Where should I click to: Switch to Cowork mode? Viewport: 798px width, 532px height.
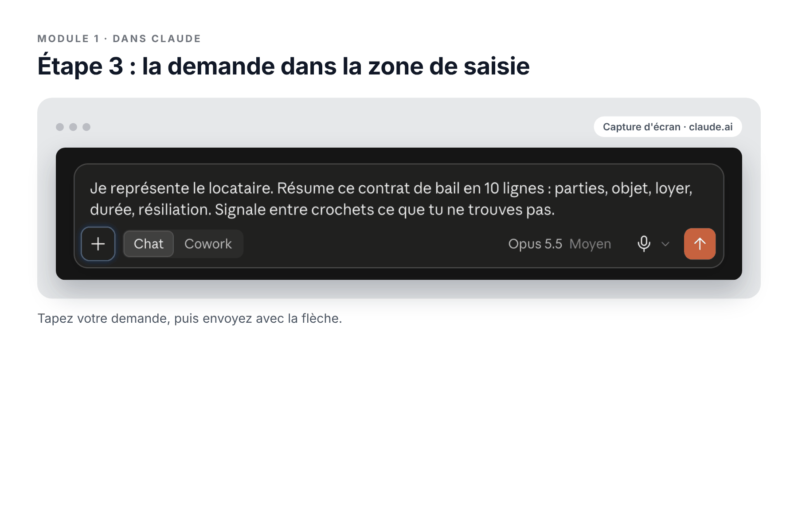[x=208, y=244]
